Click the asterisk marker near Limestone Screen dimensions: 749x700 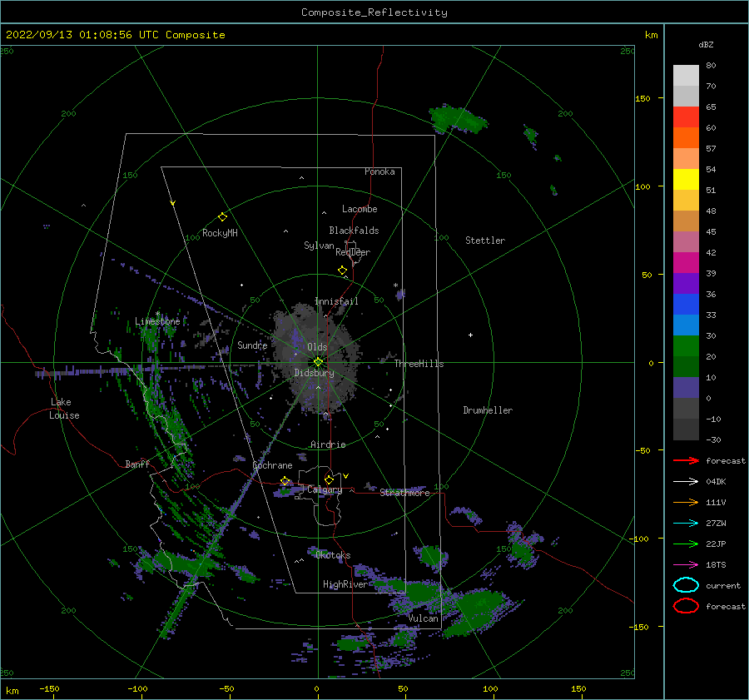tap(157, 314)
